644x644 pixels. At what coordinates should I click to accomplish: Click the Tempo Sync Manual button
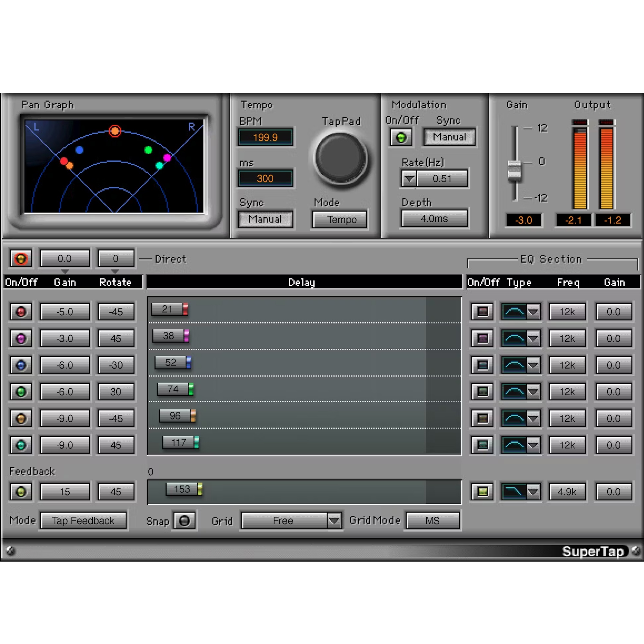point(265,219)
